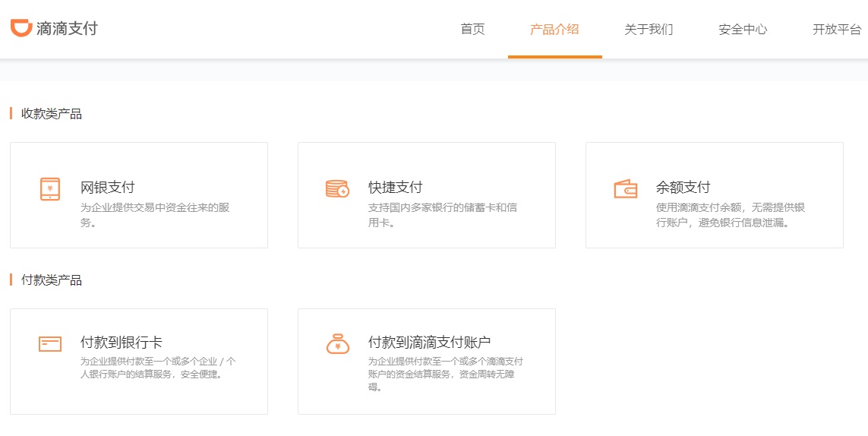Open the 快捷支付 product title
The image size is (868, 436).
(x=395, y=188)
